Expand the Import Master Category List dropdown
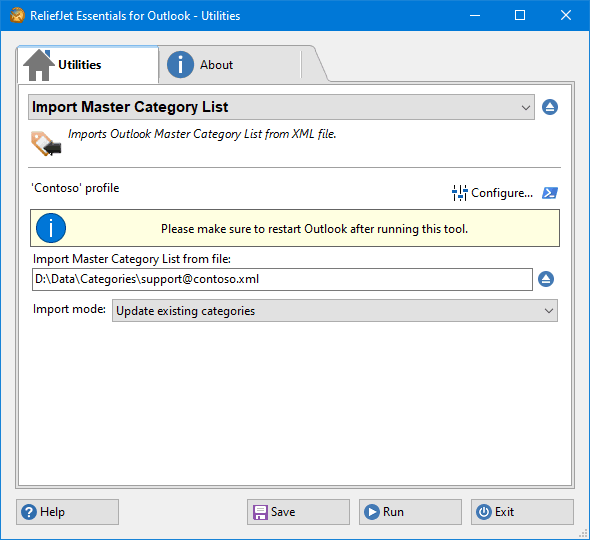 [526, 107]
